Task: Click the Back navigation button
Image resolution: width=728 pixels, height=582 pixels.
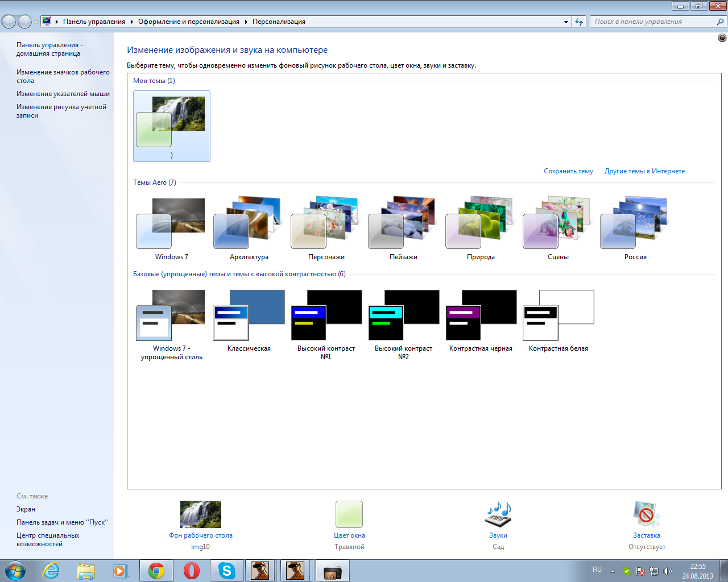Action: [9, 22]
